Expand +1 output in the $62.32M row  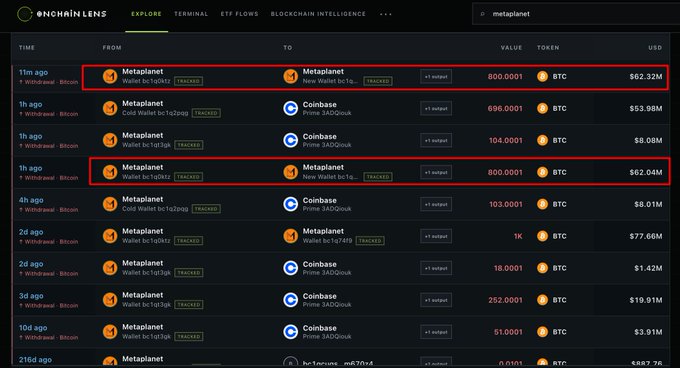pyautogui.click(x=436, y=77)
